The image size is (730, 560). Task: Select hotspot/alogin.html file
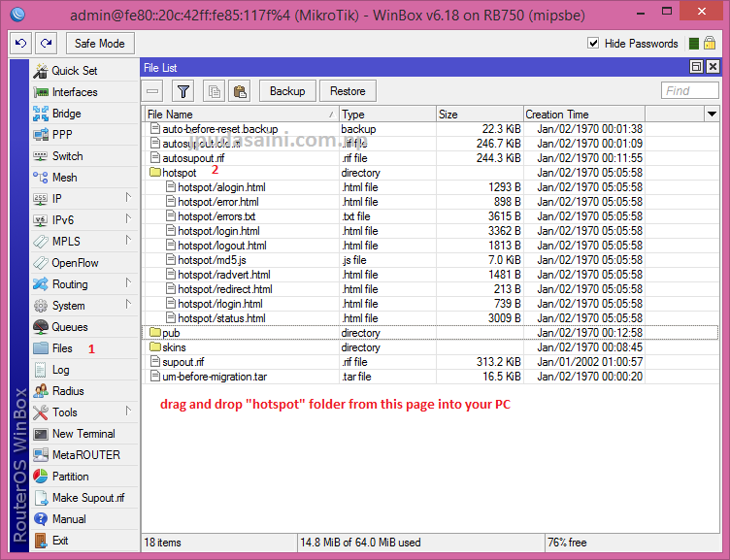(430, 187)
